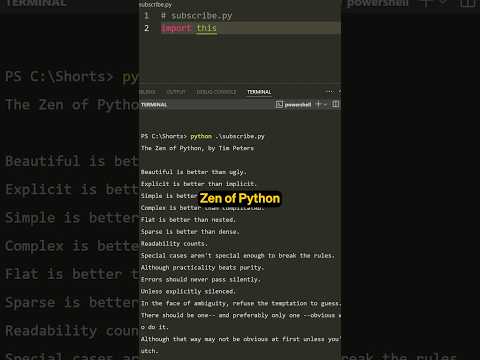The height and width of the screenshot is (360, 480).
Task: Click 'Explicit is better than implicit.' line
Action: [199, 184]
